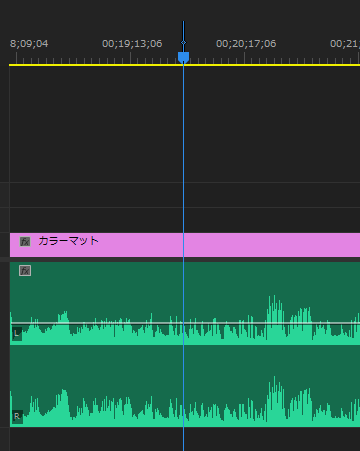
Task: Click the yellow render bar under ruler
Action: pos(184,65)
